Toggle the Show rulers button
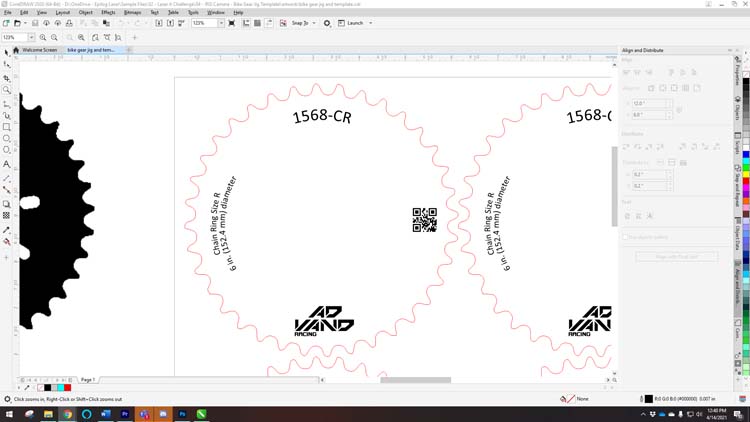Viewport: 750px width, 422px height. 246,23
